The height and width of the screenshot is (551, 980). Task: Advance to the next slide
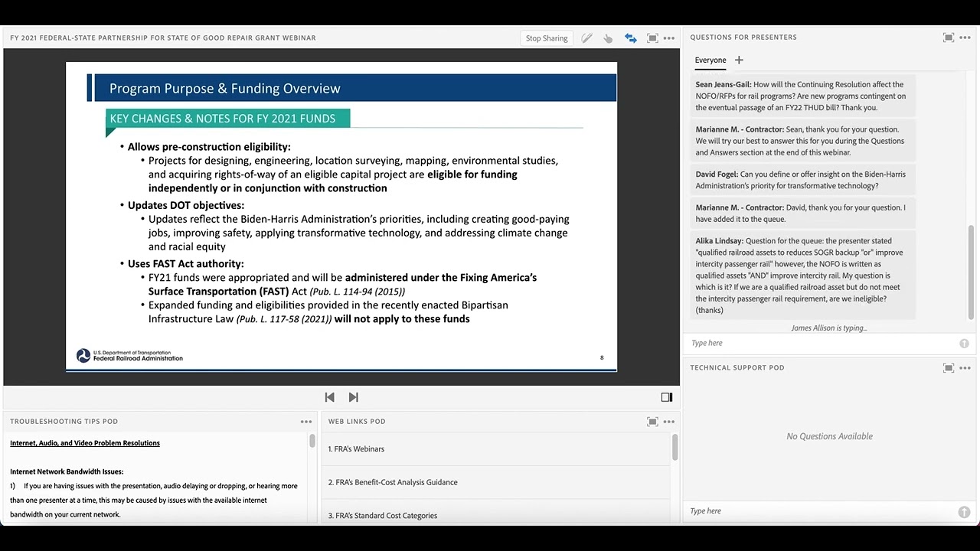pyautogui.click(x=353, y=397)
